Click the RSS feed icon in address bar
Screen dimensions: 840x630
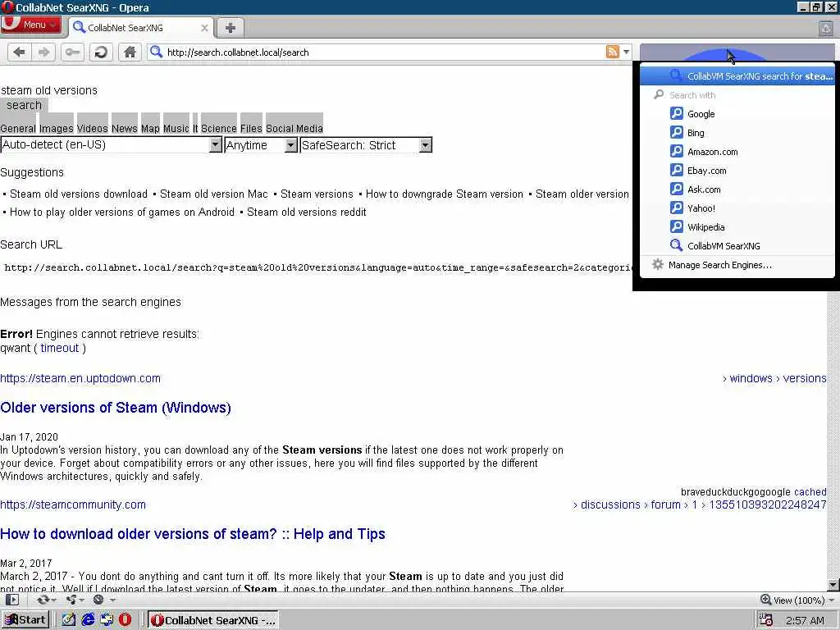coord(612,52)
